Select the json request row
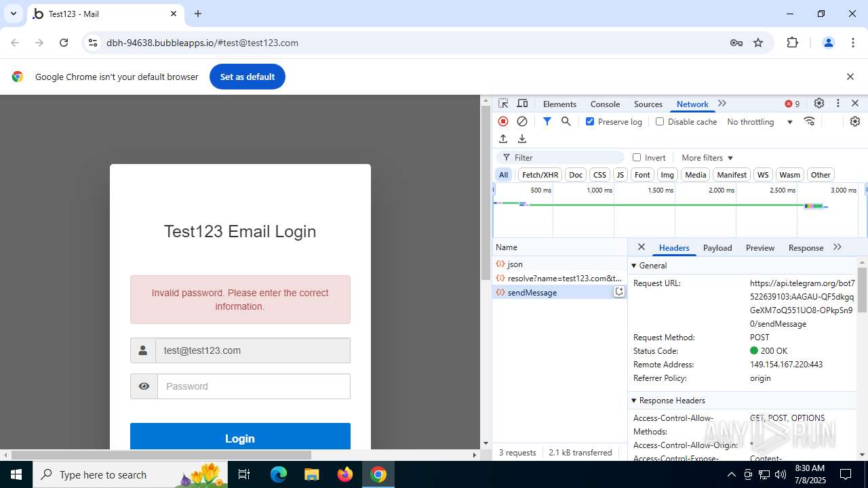This screenshot has height=488, width=868. 560,264
